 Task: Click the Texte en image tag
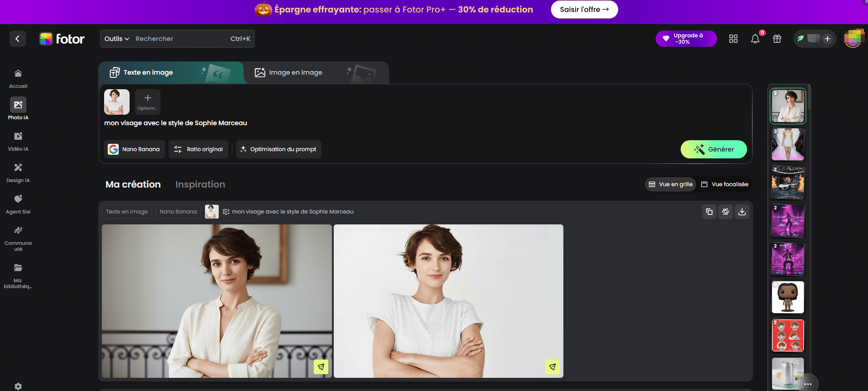coord(127,212)
